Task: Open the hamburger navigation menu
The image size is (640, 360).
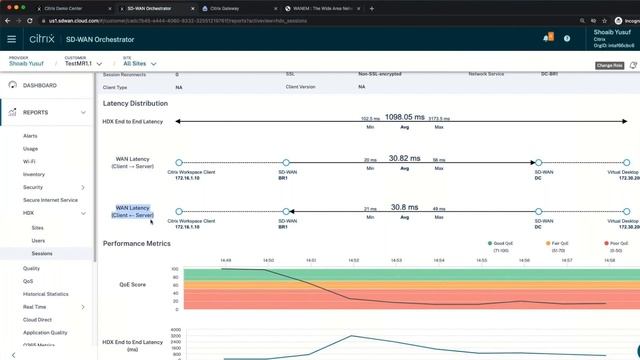Action: pos(11,39)
